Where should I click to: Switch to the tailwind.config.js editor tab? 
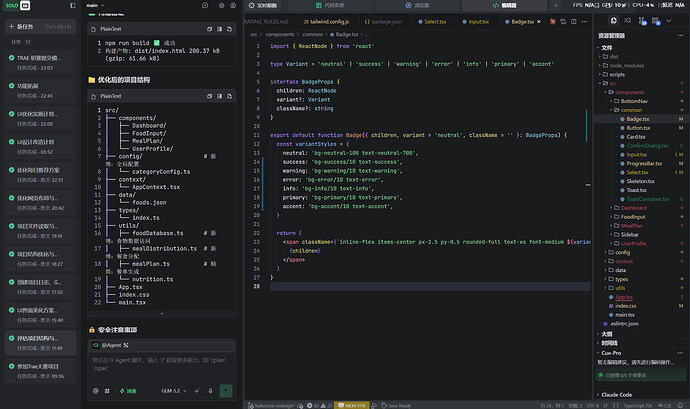click(326, 22)
